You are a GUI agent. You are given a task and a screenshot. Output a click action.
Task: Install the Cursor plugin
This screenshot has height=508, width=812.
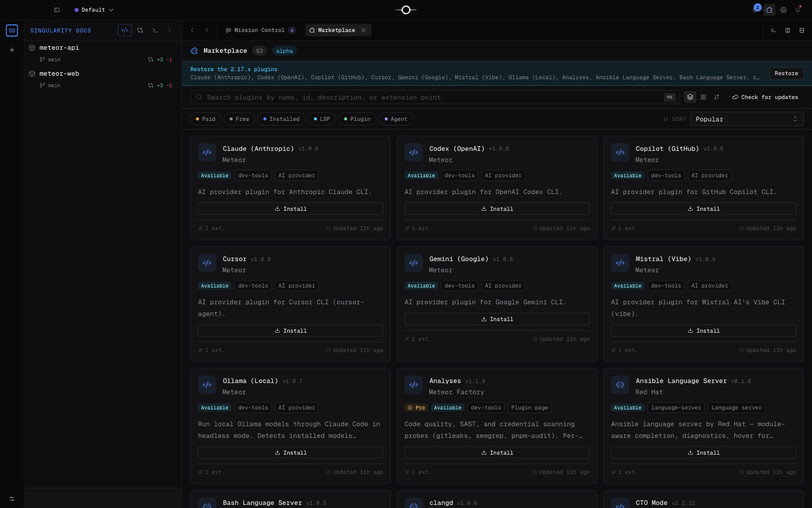pos(290,331)
